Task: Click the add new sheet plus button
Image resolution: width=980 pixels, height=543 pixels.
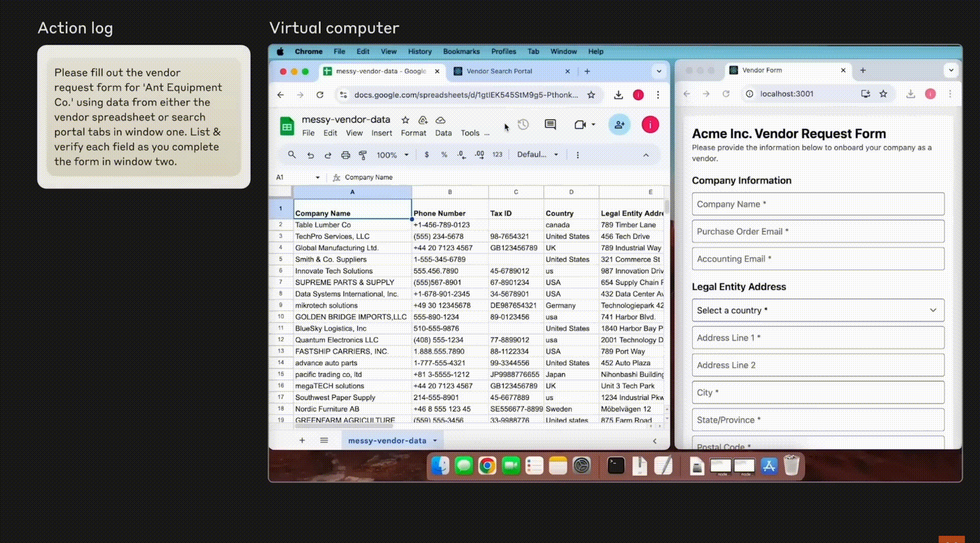Action: coord(302,440)
